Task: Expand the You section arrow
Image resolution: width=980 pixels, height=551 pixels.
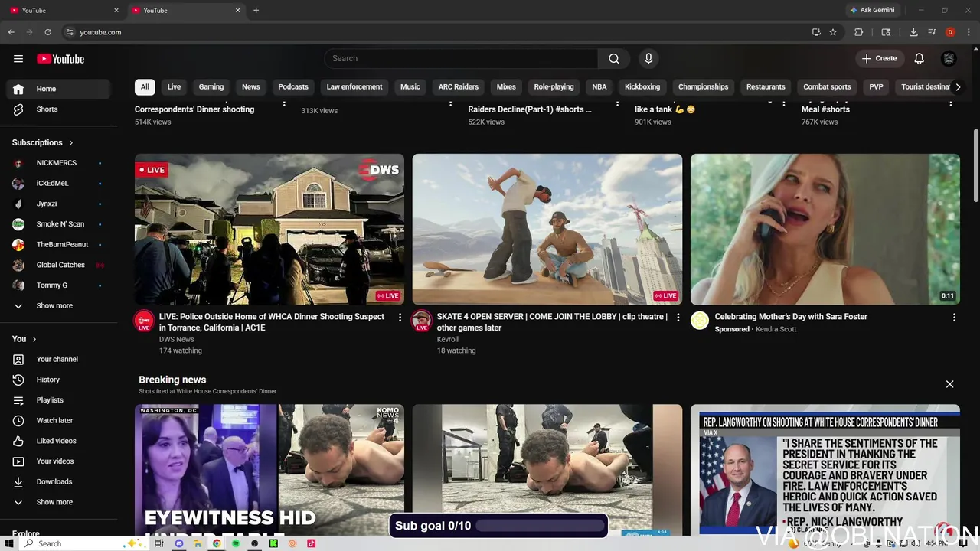Action: pyautogui.click(x=34, y=339)
